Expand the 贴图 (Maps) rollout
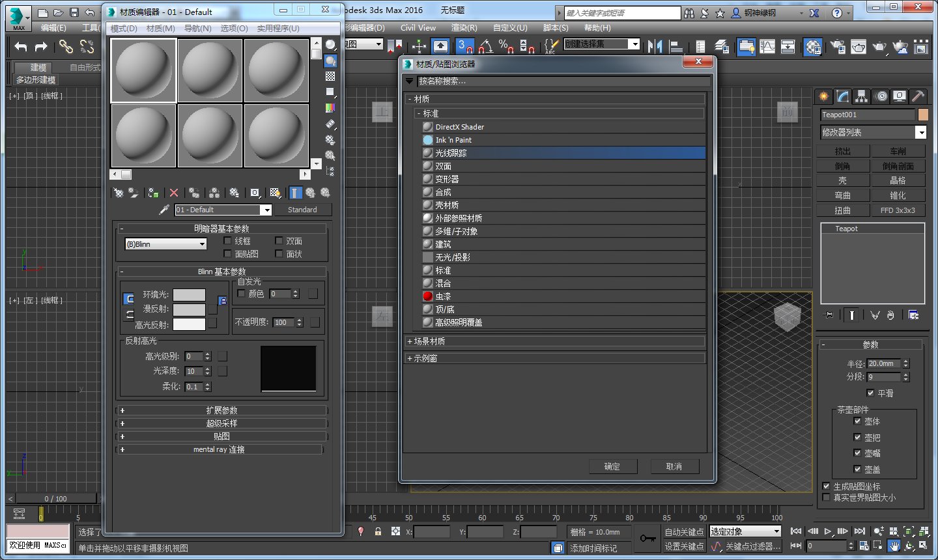 [x=221, y=436]
